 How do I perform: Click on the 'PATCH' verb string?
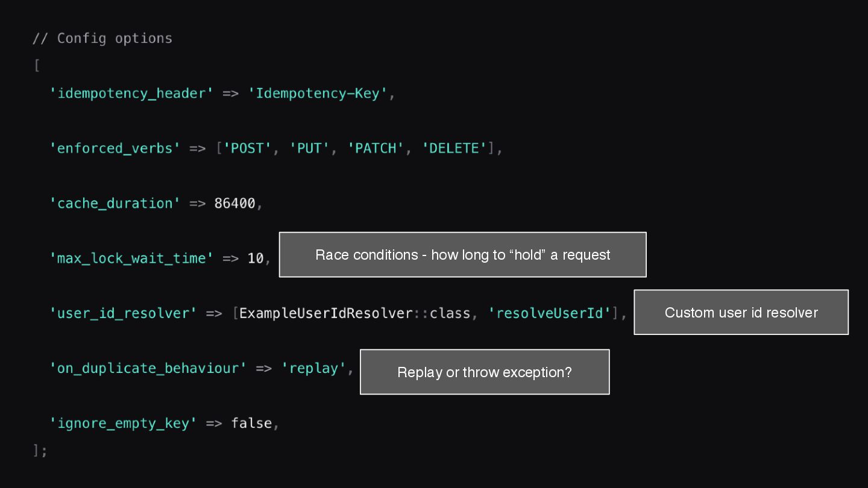coord(376,149)
